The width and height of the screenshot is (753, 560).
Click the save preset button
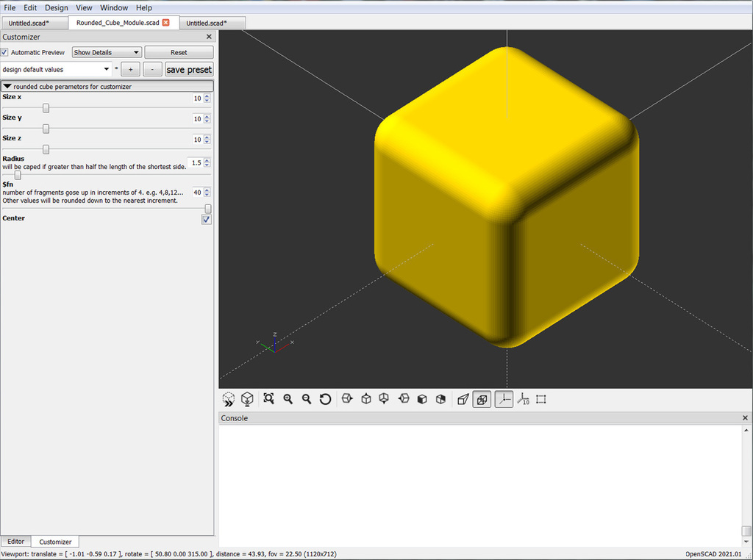189,68
